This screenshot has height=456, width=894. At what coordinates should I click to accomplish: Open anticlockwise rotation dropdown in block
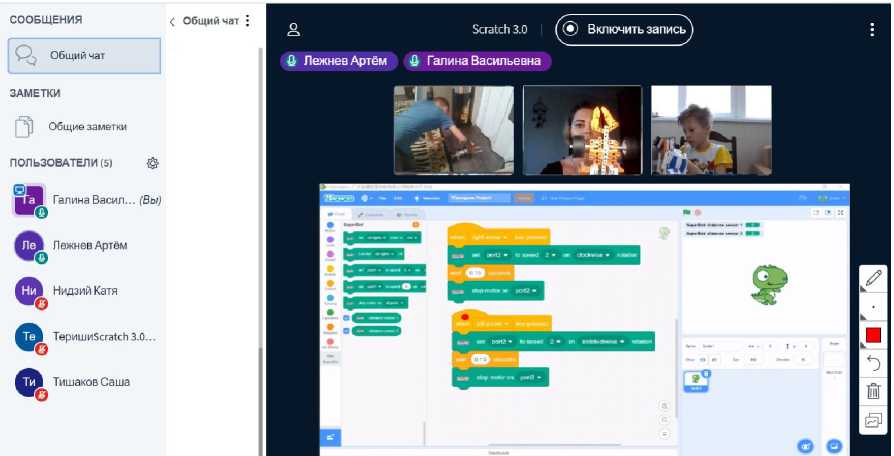coord(603,341)
